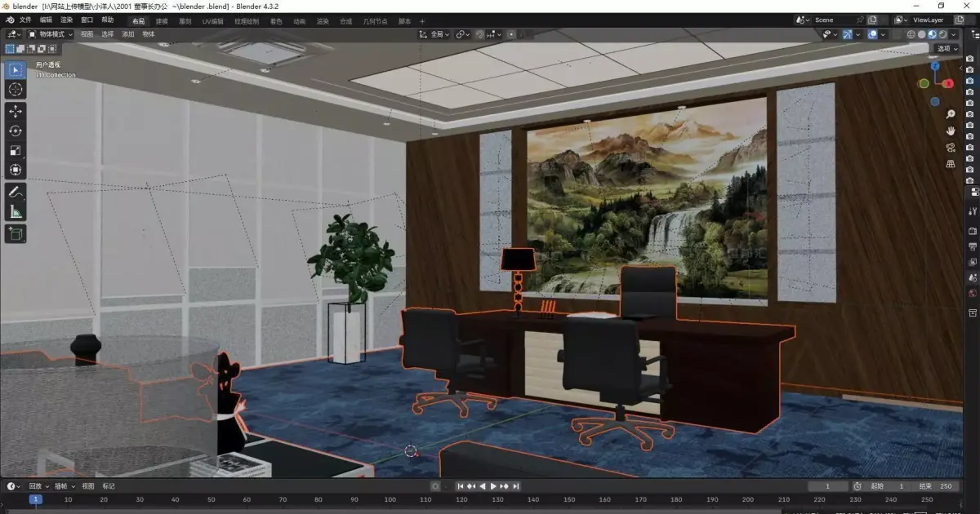
Task: Toggle rendered viewport shading
Action: pos(943,34)
